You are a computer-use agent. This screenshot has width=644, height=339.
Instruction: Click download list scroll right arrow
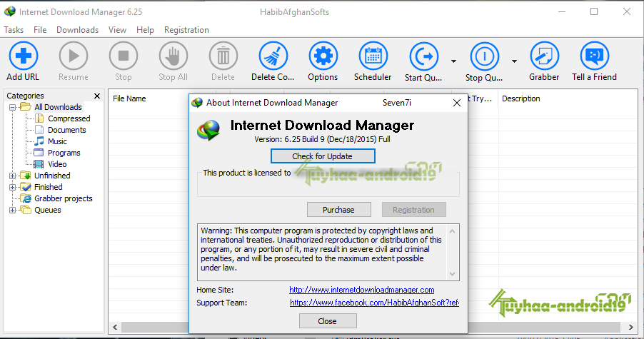[631, 327]
